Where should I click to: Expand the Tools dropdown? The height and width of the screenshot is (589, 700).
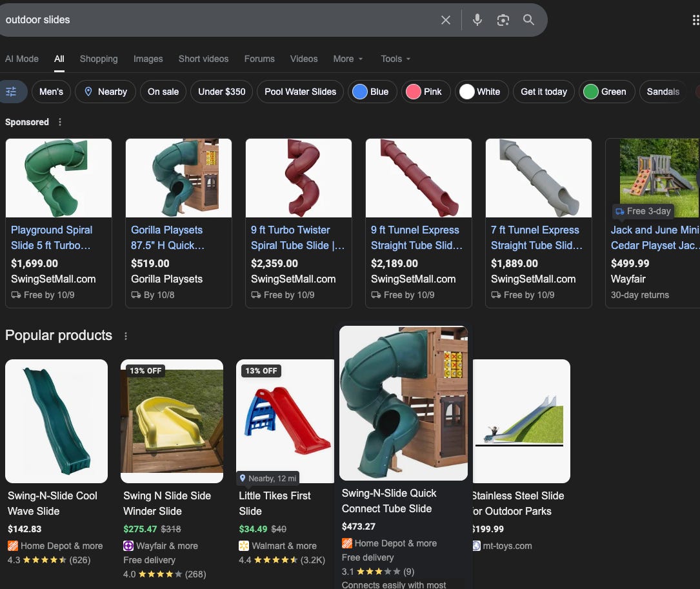tap(395, 59)
